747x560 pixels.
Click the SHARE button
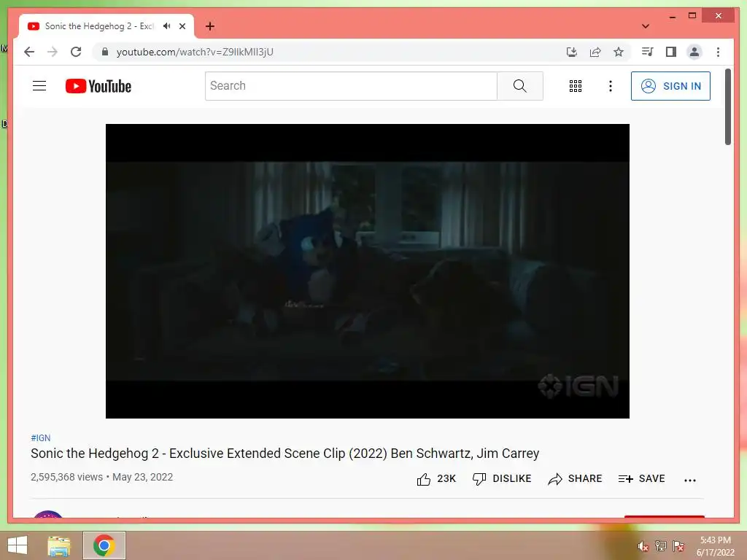(x=575, y=478)
